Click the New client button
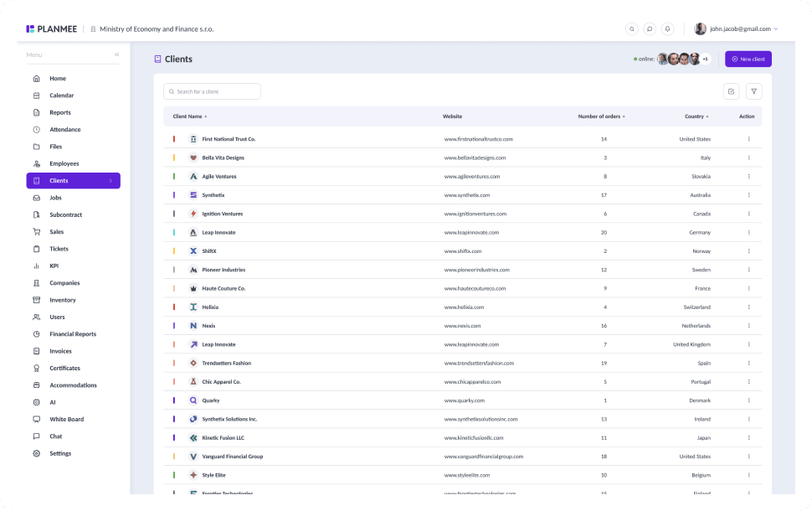Screen dimensions: 812x511 click(x=748, y=59)
